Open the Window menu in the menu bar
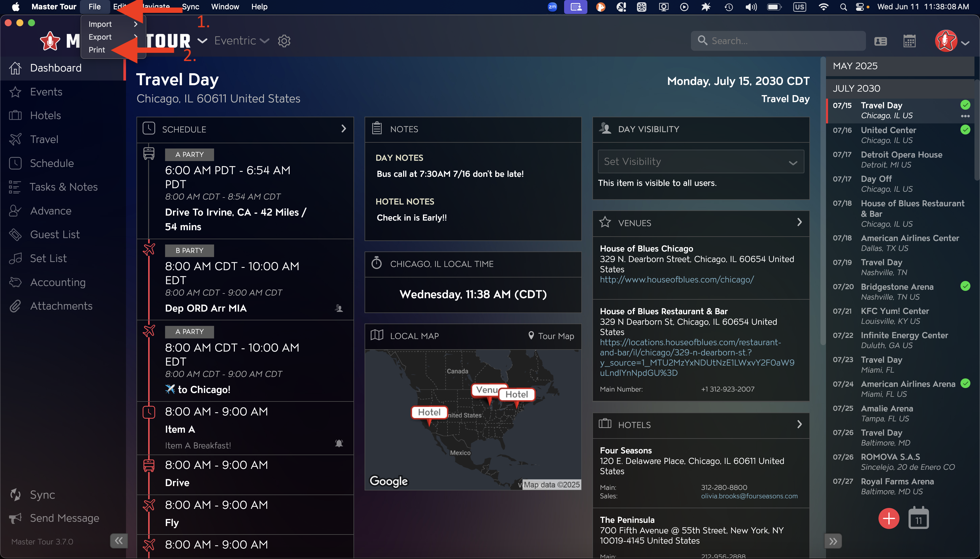980x559 pixels. 225,7
